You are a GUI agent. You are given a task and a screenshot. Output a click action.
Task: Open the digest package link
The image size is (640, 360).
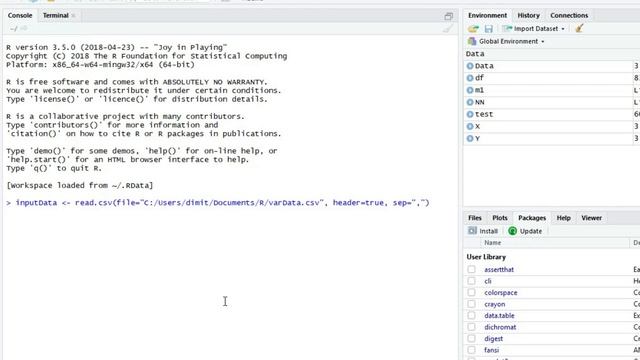point(493,339)
